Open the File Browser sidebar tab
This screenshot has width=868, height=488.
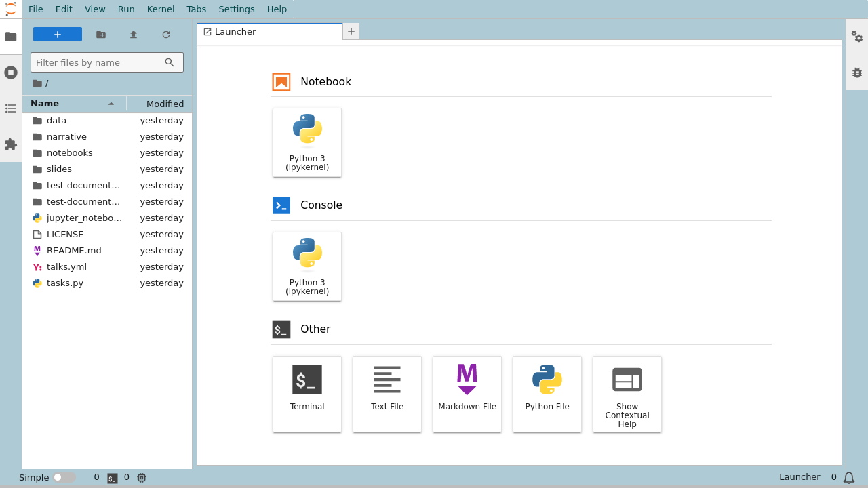point(11,37)
